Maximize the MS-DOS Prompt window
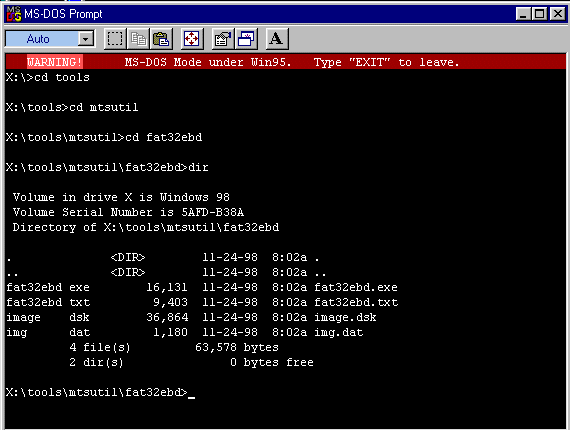The width and height of the screenshot is (570, 430). [x=539, y=14]
